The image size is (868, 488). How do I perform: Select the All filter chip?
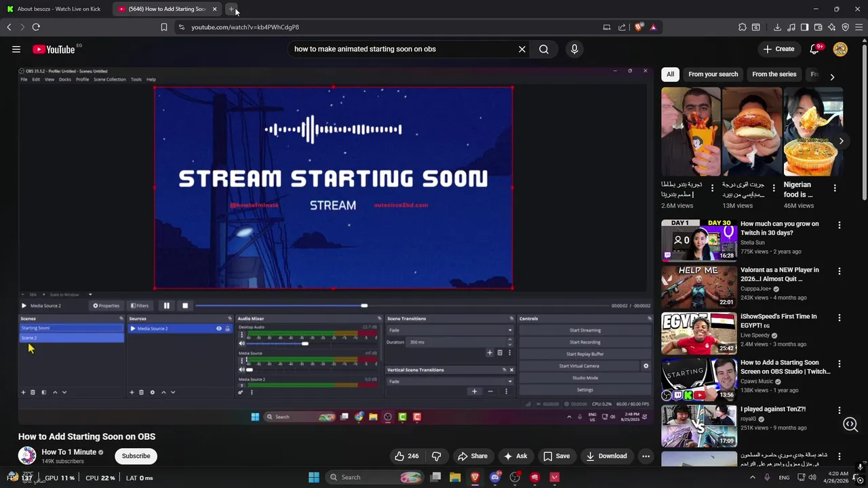click(670, 75)
